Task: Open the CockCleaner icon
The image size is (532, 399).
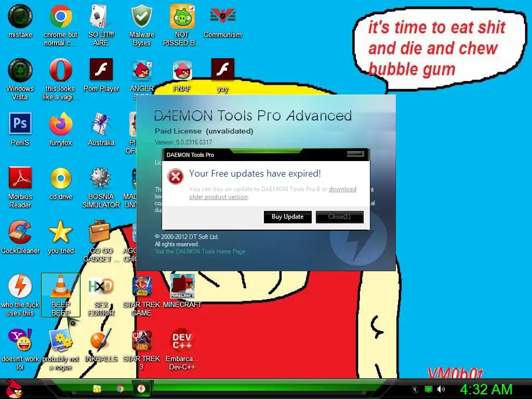Action: [20, 232]
